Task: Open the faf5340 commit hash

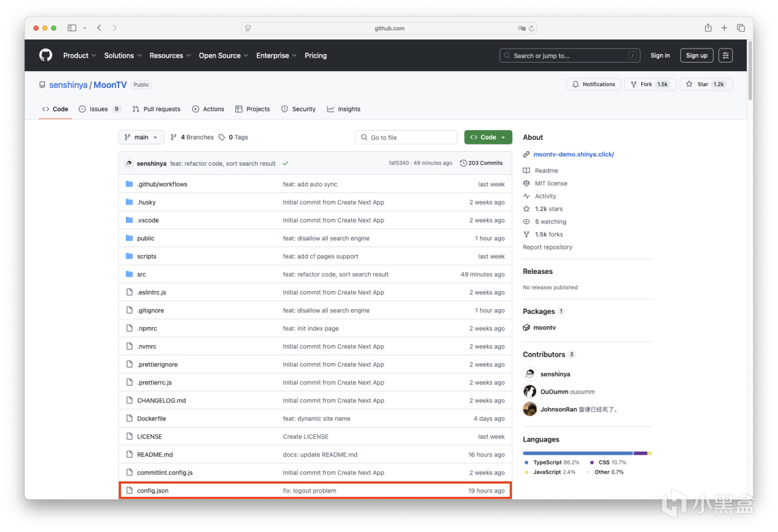Action: pos(399,163)
